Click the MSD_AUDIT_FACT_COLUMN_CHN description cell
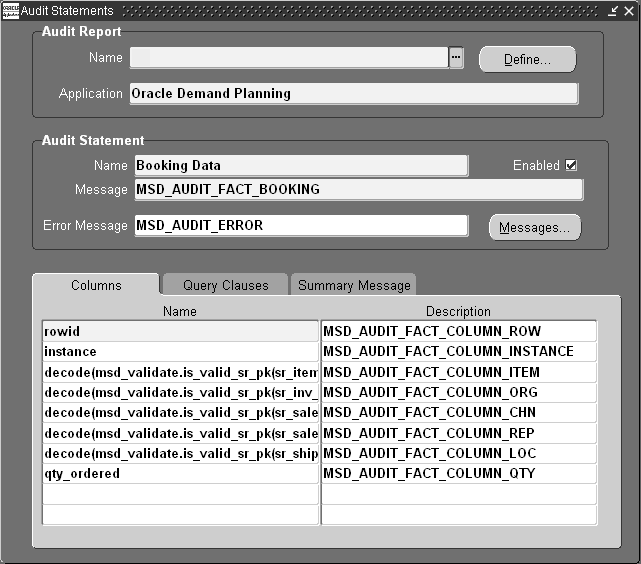Viewport: 641px width, 564px height. click(x=459, y=413)
